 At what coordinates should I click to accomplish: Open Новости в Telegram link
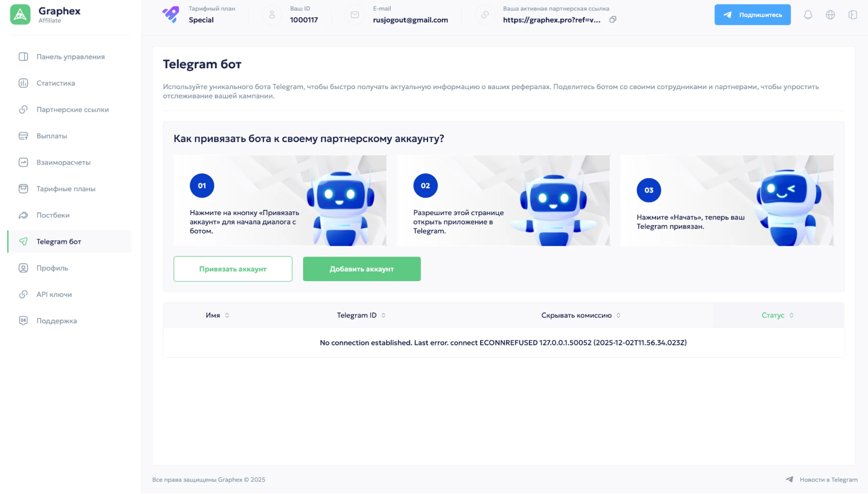click(828, 480)
